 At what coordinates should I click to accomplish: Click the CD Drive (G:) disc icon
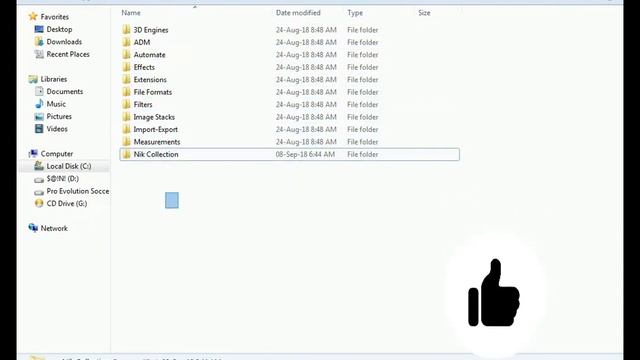tap(39, 203)
